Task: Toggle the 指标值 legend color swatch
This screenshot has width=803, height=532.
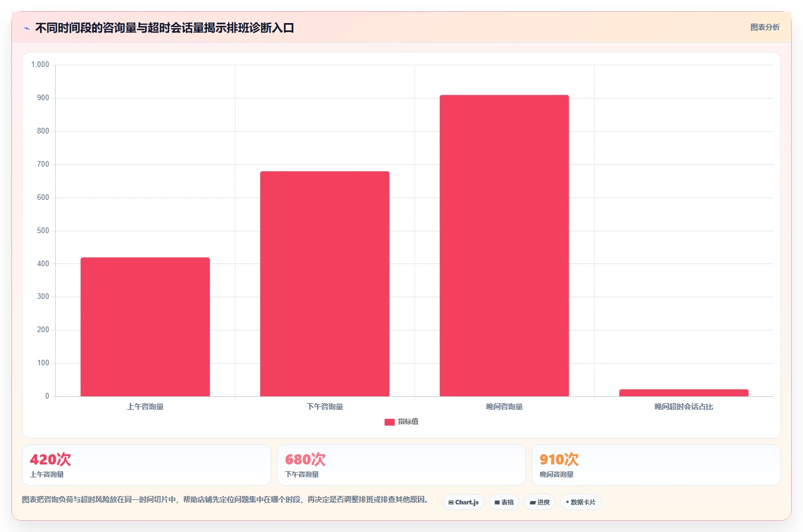Action: [389, 422]
